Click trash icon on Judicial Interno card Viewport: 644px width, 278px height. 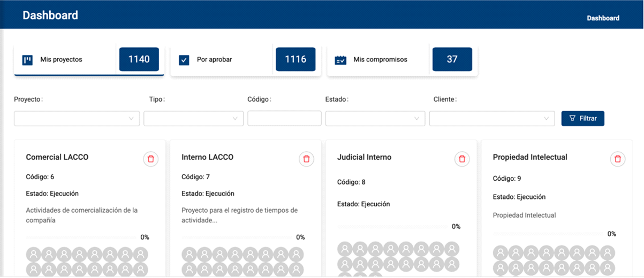pos(462,159)
